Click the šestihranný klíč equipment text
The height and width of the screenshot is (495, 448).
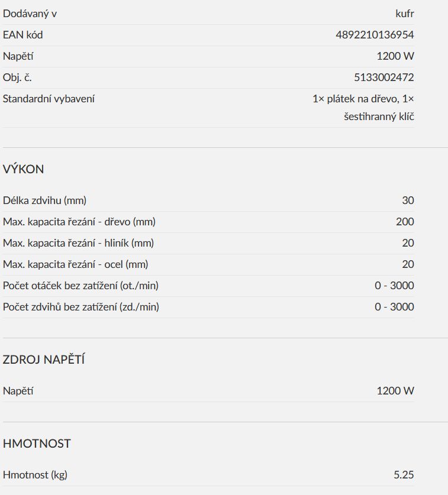pos(379,117)
